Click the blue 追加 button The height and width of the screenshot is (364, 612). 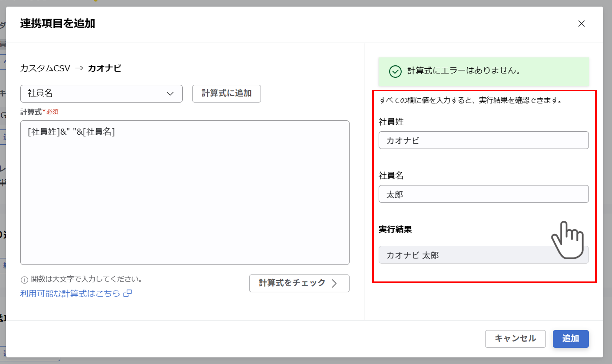tap(571, 339)
